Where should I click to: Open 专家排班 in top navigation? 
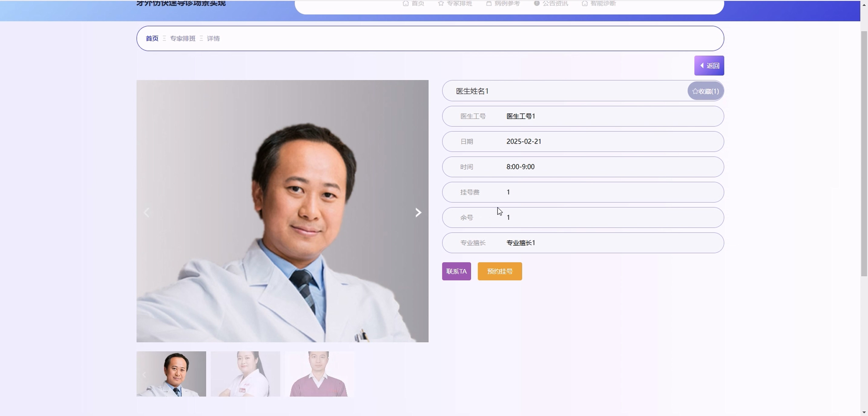(x=455, y=3)
